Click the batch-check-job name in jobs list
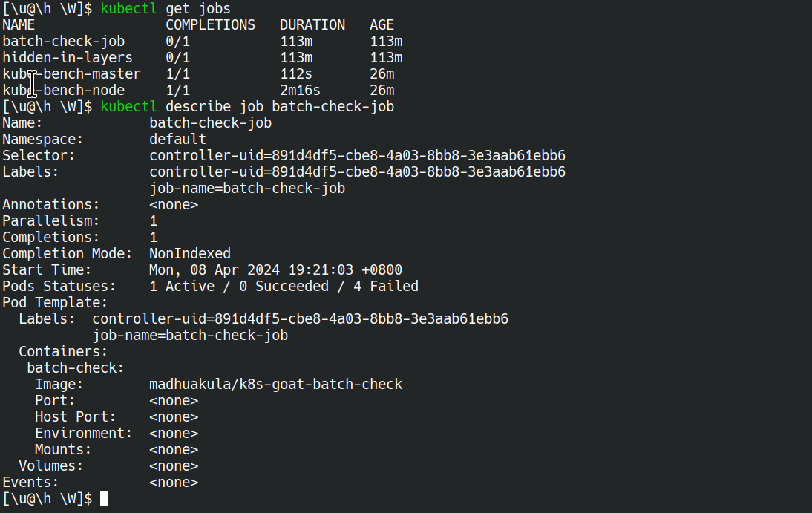Screen dimensions: 812x513 [x=64, y=42]
